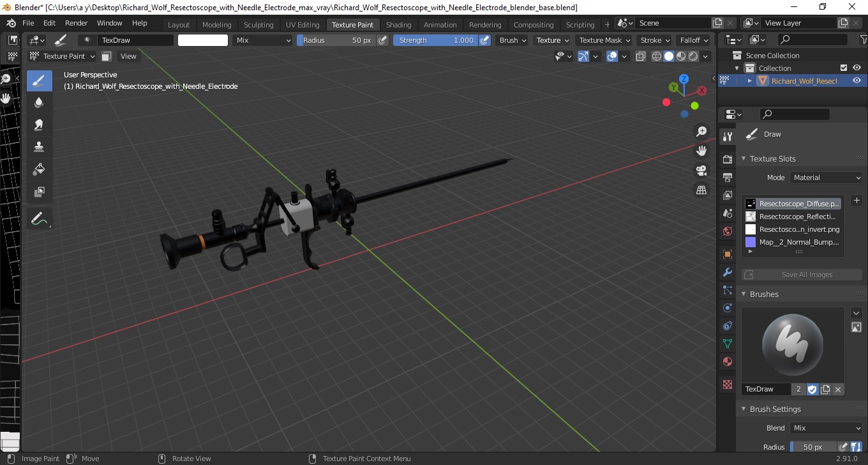868x465 pixels.
Task: Collapse the Brush Settings panel
Action: tap(744, 409)
